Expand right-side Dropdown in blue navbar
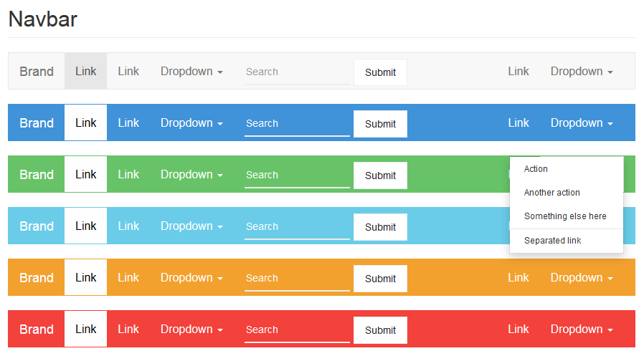This screenshot has width=644, height=356. coord(582,122)
